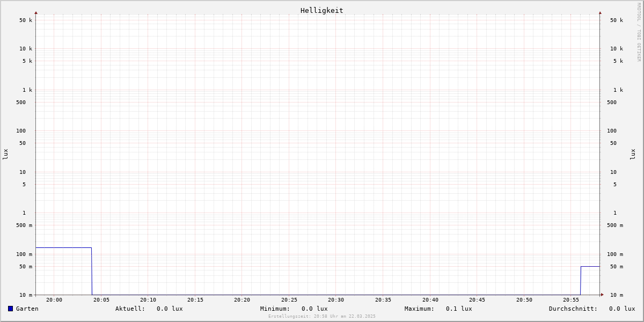Select the Garten legend label
Image resolution: width=644 pixels, height=322 pixels.
[27, 309]
